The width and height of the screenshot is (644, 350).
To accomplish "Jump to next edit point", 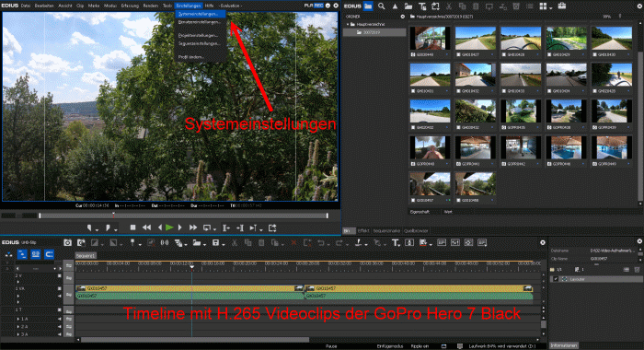I will (x=240, y=227).
